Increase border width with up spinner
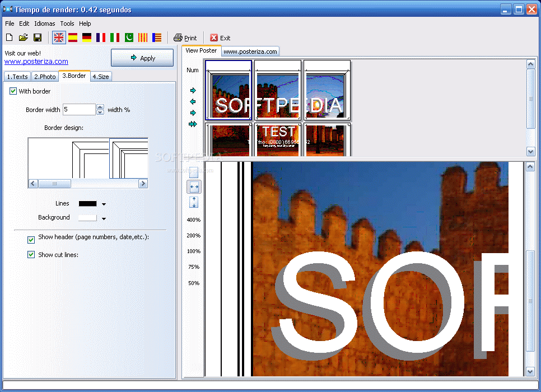541x392 pixels. pyautogui.click(x=100, y=107)
